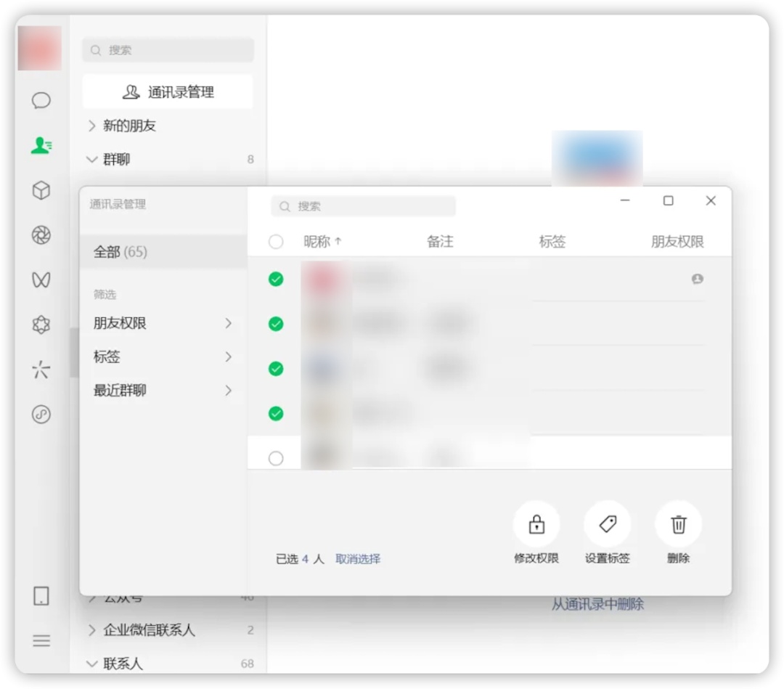Click the delete trash can icon
The image size is (784, 689).
pyautogui.click(x=678, y=524)
